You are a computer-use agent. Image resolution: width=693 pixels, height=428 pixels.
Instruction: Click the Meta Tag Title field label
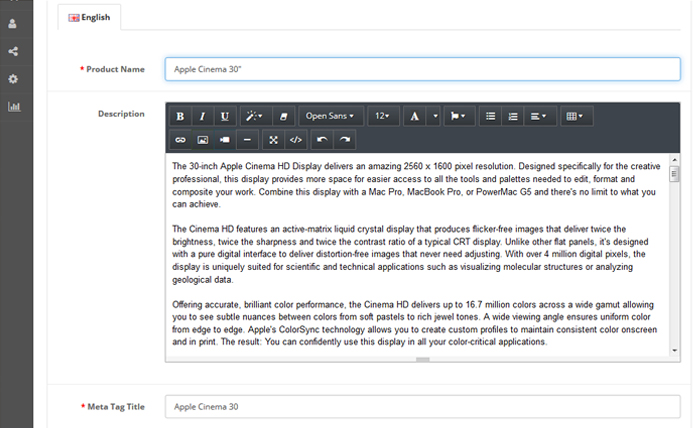tap(116, 407)
